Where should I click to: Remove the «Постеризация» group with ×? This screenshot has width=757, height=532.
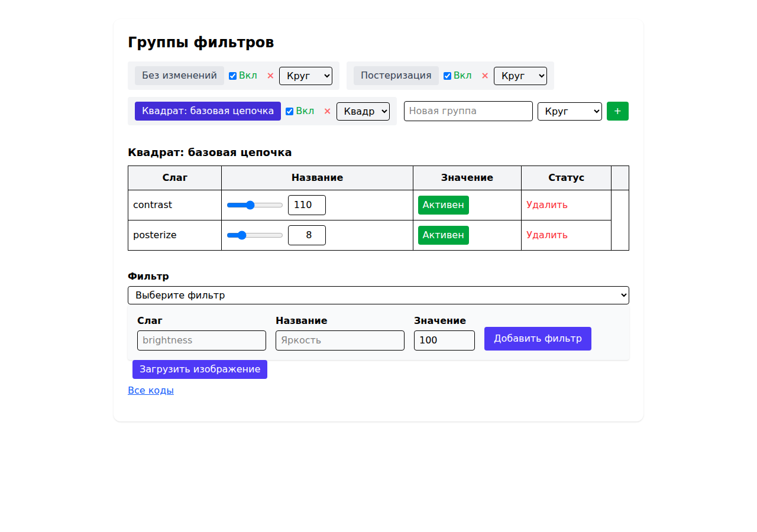point(485,76)
